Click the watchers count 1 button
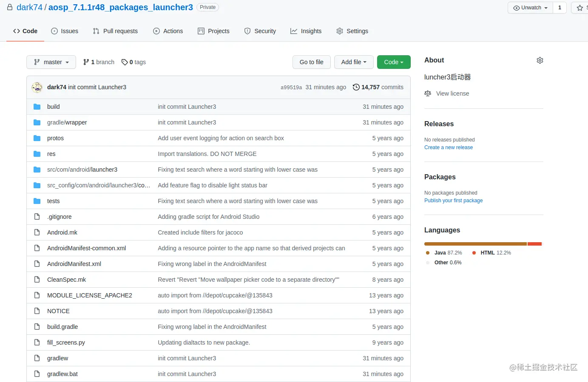The width and height of the screenshot is (588, 382). pos(560,8)
